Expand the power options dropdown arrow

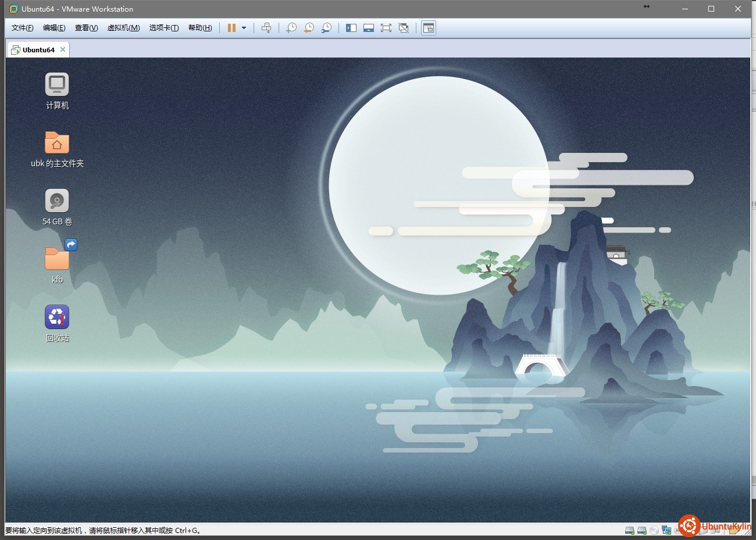[x=244, y=28]
